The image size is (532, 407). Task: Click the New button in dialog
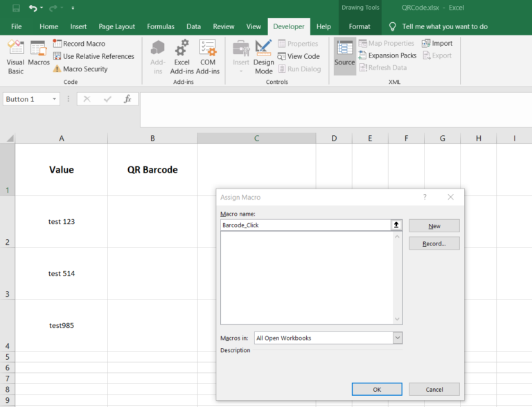(x=434, y=226)
